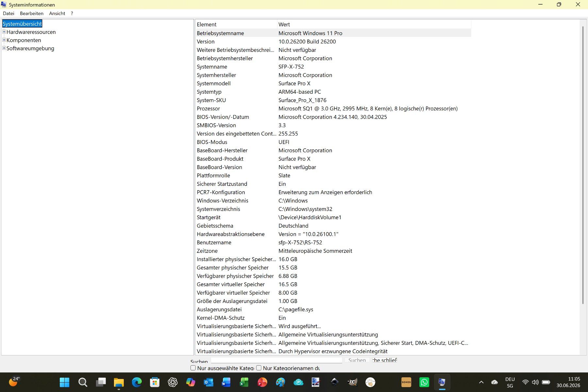
Task: Select the Kernel-DMA-Schutz row
Action: 333,318
